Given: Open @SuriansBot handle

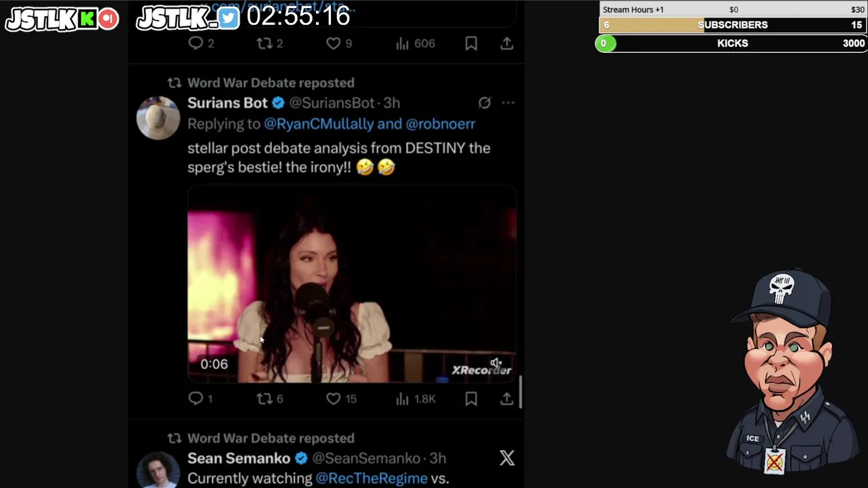Looking at the screenshot, I should click(x=332, y=103).
